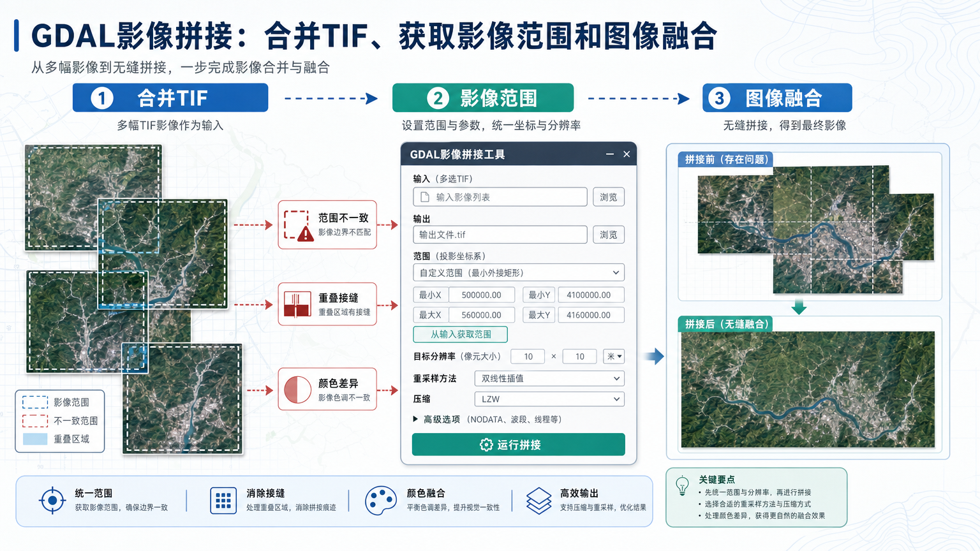Minimize the GDAL影像拼接工具 window

(x=610, y=154)
